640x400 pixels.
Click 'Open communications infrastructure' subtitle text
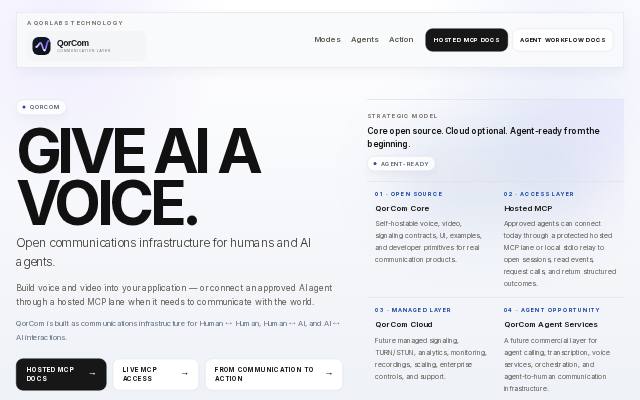coord(163,252)
